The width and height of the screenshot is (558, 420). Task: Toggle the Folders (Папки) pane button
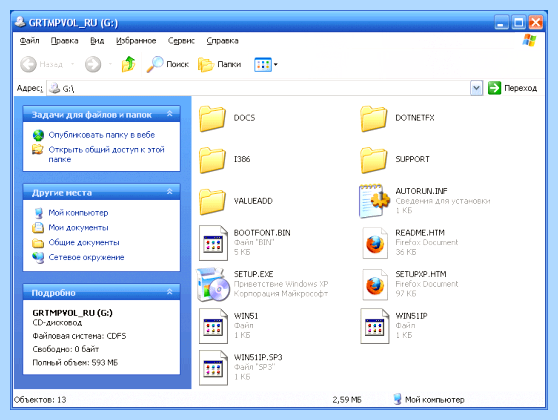220,64
